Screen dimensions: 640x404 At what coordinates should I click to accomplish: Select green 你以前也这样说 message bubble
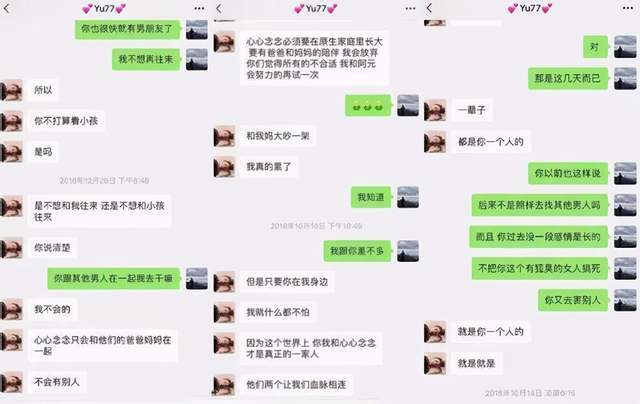(568, 173)
